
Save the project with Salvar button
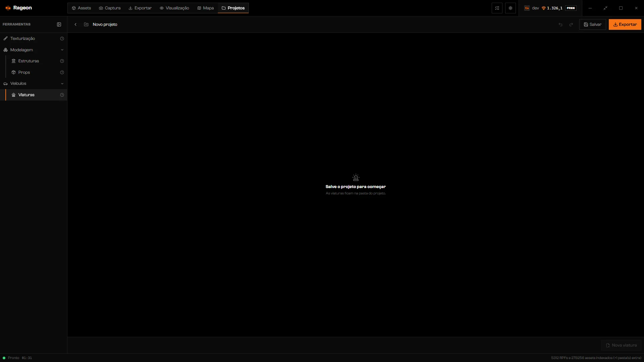pyautogui.click(x=592, y=24)
